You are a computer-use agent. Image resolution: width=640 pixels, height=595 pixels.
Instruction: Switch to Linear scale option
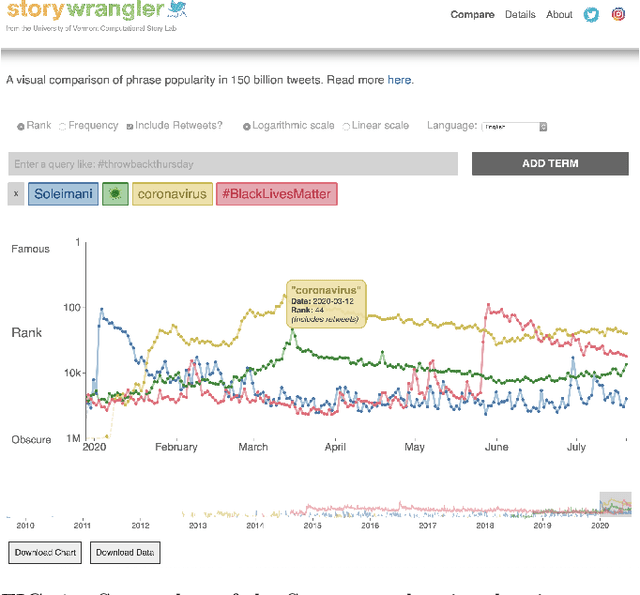click(347, 126)
